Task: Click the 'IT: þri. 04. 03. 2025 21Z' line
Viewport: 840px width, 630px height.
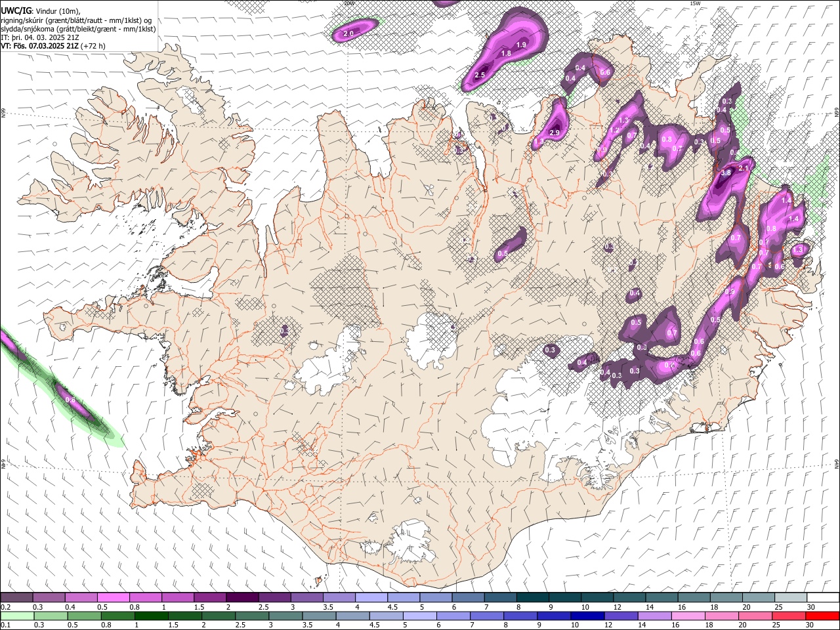Action: click(x=41, y=37)
